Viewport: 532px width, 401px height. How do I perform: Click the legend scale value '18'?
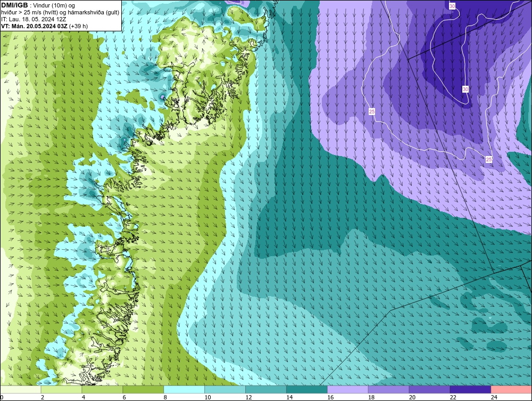[371, 397]
